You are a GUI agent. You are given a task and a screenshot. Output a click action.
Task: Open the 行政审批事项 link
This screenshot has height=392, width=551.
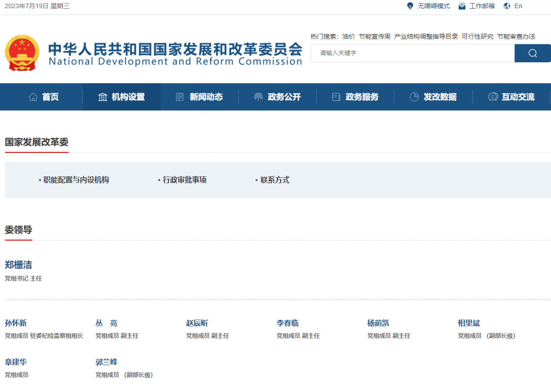point(185,180)
